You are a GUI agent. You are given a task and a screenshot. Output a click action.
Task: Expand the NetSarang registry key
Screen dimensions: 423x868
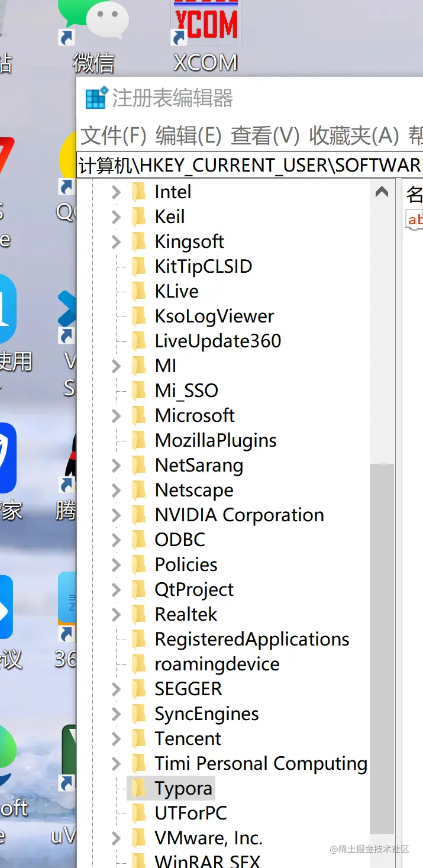coord(116,465)
